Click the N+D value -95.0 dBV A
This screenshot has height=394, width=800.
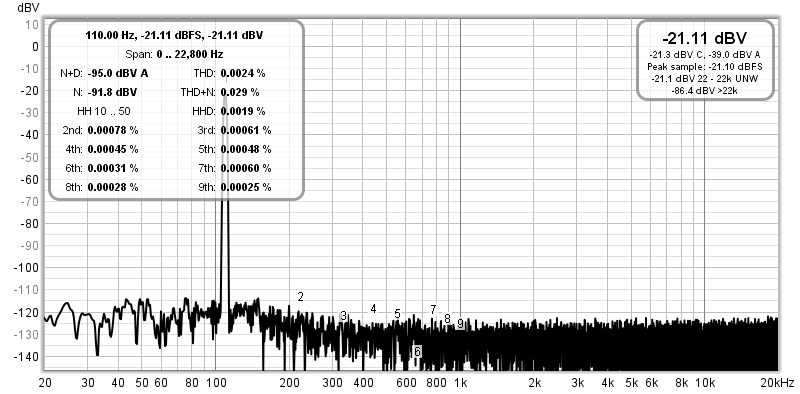pos(118,73)
